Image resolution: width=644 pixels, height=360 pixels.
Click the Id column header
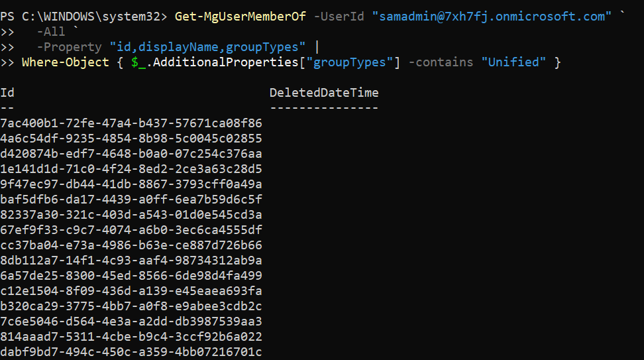coord(7,93)
